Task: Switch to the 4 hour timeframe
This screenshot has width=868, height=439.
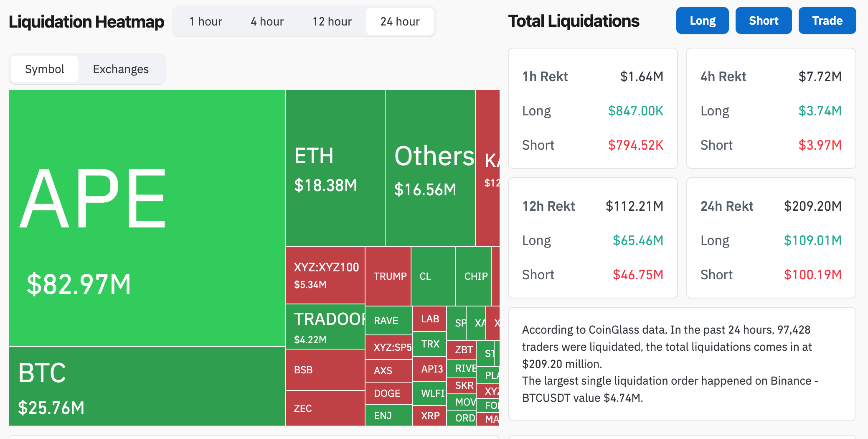Action: click(267, 21)
